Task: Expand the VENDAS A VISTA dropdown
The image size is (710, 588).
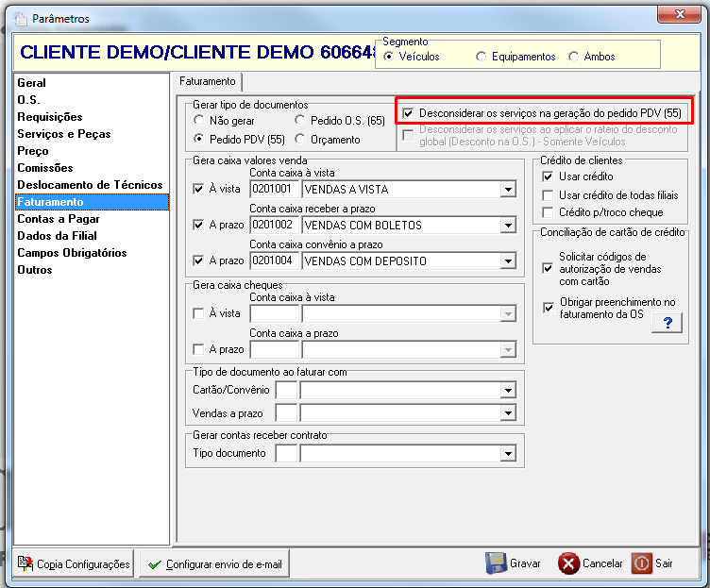Action: pyautogui.click(x=508, y=189)
